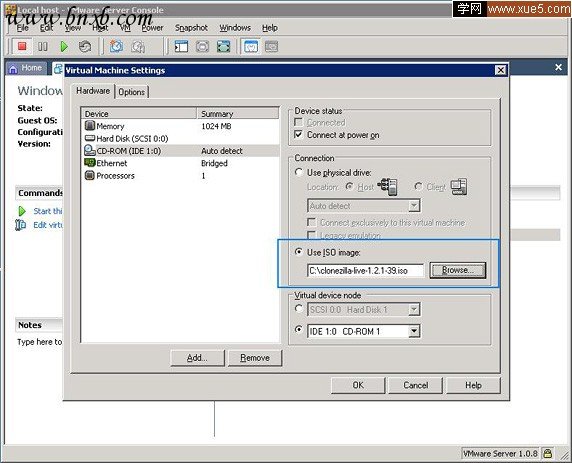Click the Remove button
572x463 pixels.
(x=255, y=358)
